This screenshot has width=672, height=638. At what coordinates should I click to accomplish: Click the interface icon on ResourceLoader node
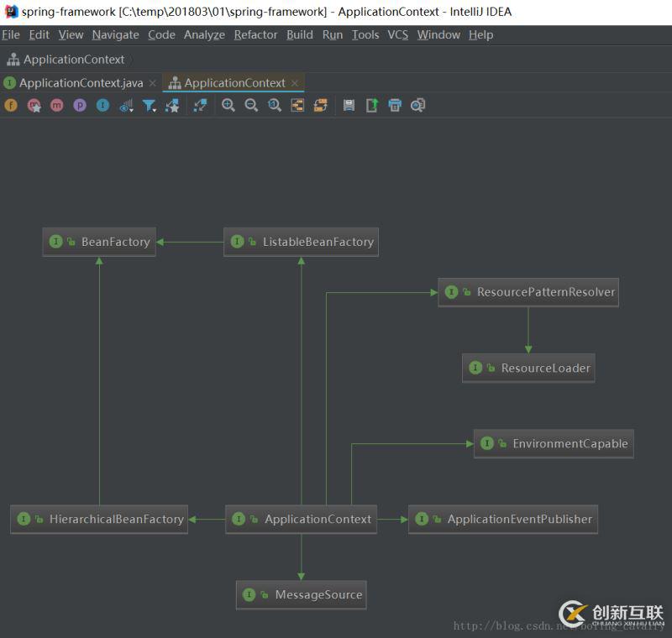(x=475, y=368)
